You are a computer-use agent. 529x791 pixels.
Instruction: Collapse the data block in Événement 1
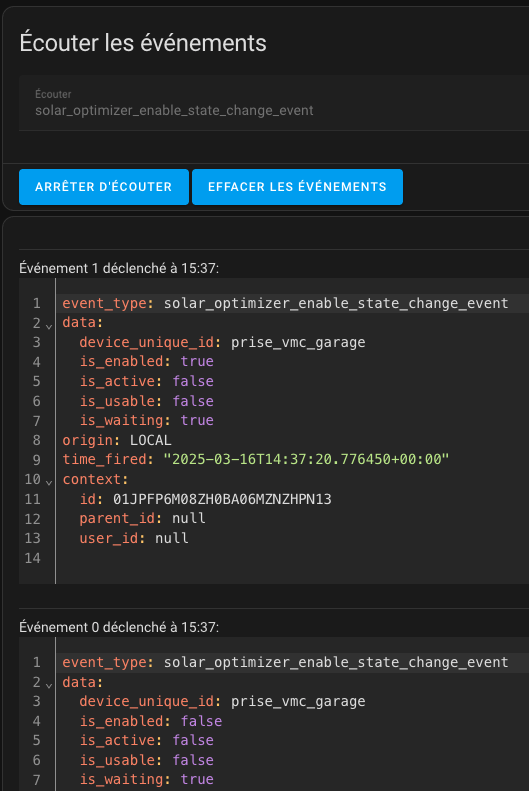(x=49, y=326)
